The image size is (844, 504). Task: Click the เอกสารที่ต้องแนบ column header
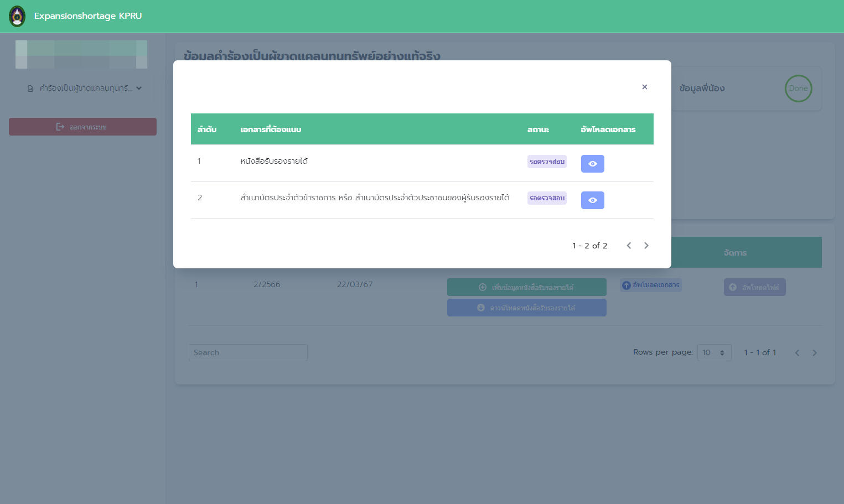(x=271, y=129)
